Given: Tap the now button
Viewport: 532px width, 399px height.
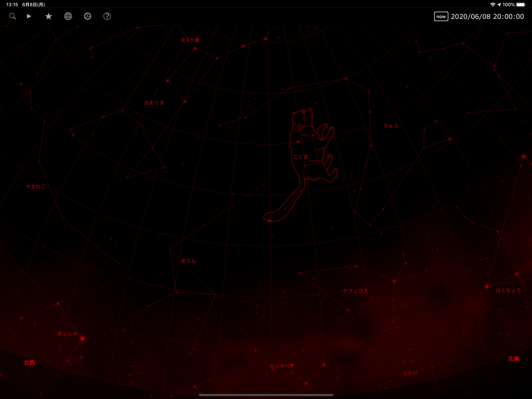Looking at the screenshot, I should coord(441,16).
